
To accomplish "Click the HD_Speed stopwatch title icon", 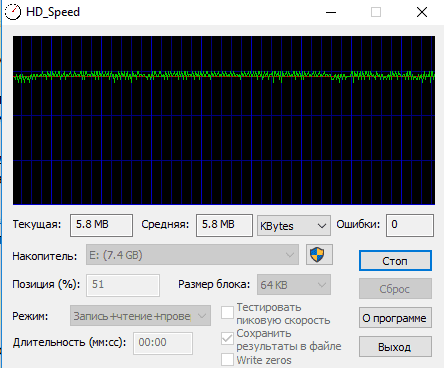I will coord(13,12).
